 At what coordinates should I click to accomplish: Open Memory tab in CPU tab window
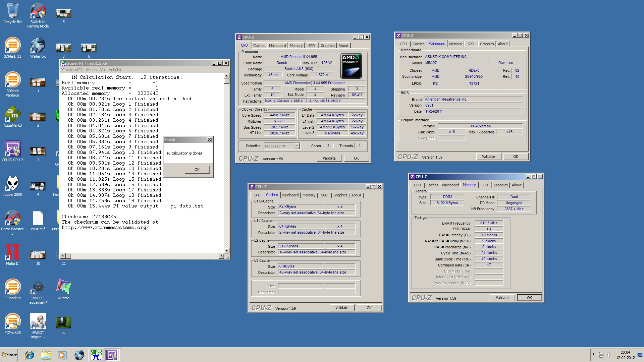(x=296, y=46)
